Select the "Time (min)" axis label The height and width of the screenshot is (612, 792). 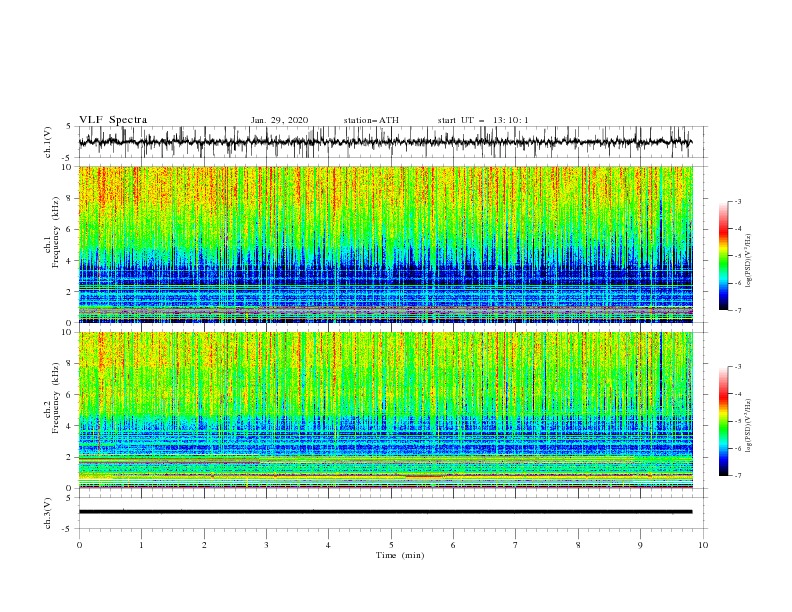pyautogui.click(x=400, y=555)
